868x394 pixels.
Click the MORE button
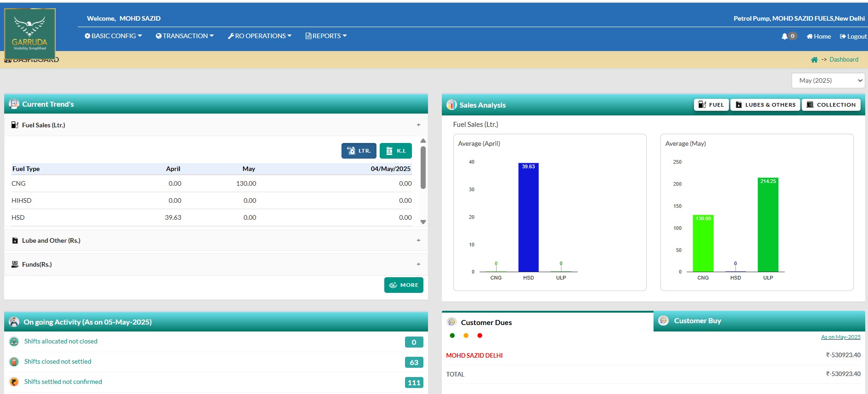coord(404,285)
